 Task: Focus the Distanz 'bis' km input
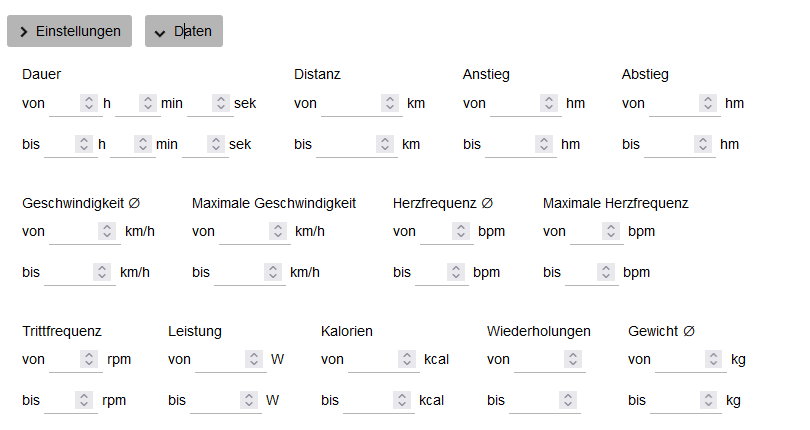point(344,144)
